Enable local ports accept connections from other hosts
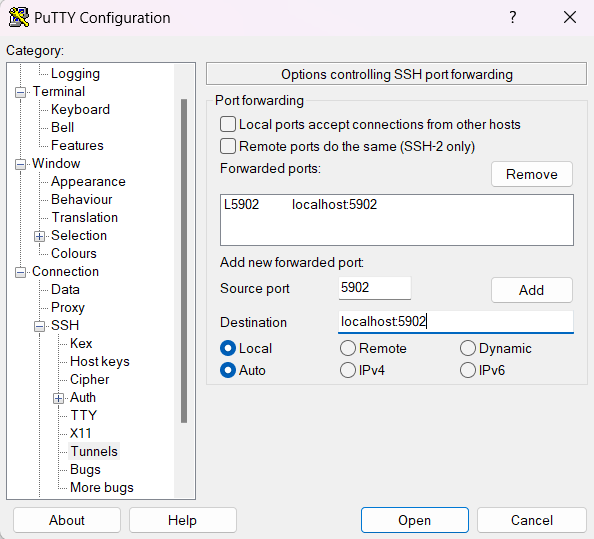 (x=228, y=124)
